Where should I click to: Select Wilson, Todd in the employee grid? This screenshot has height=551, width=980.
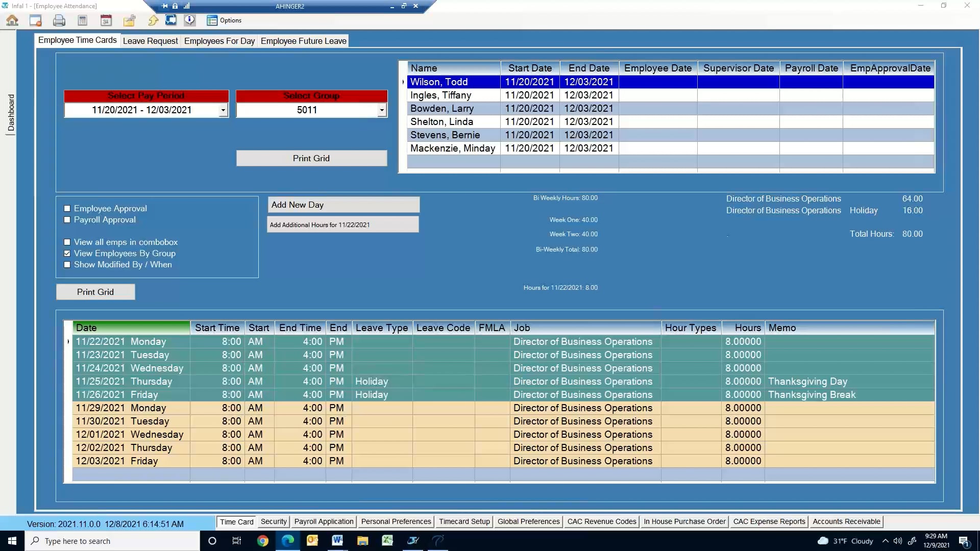click(452, 82)
